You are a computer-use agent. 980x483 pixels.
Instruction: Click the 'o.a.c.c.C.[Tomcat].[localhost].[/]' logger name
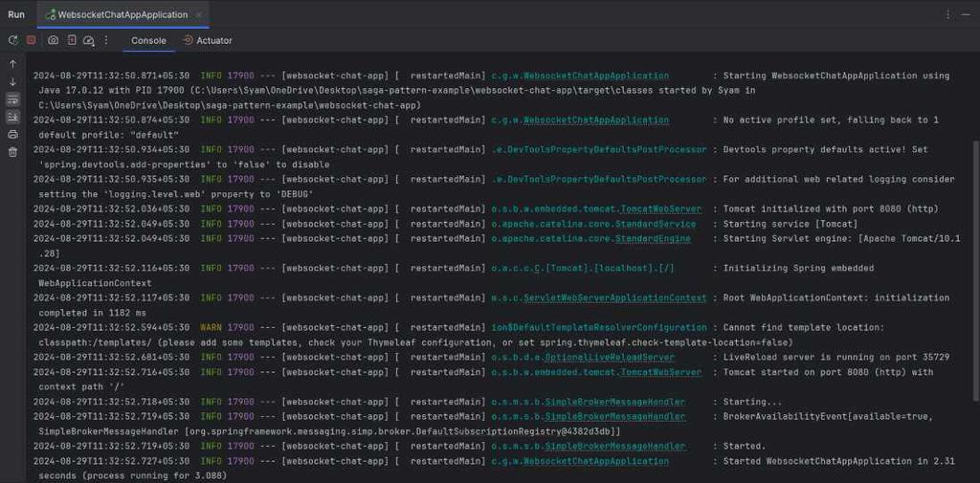[x=583, y=268]
